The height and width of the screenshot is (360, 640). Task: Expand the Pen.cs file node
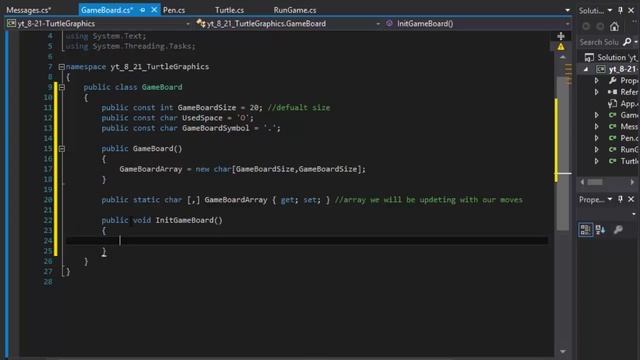click(x=597, y=138)
